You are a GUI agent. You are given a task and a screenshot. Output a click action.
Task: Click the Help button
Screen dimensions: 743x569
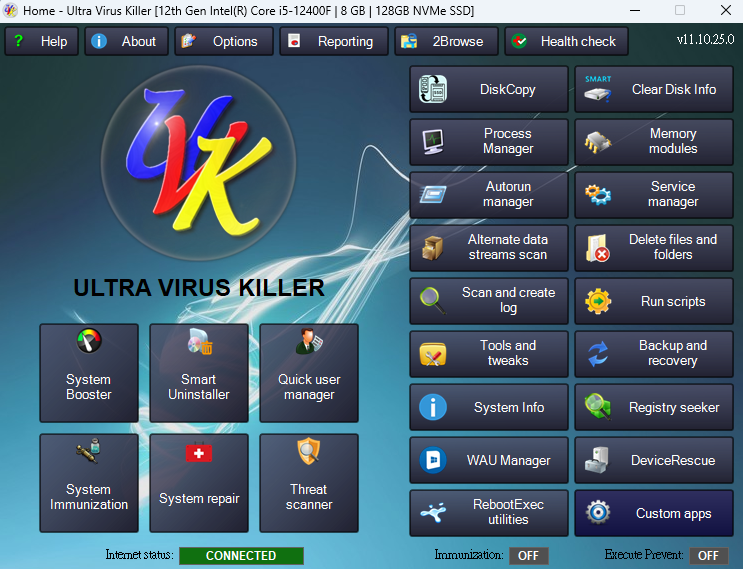[42, 41]
